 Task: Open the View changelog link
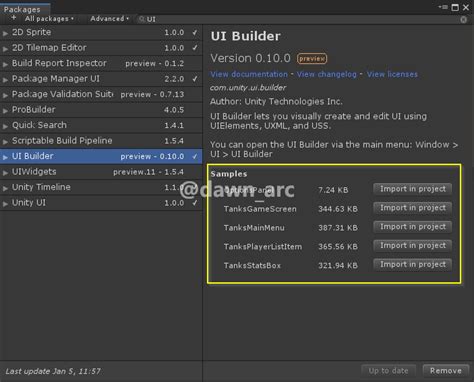(x=326, y=74)
